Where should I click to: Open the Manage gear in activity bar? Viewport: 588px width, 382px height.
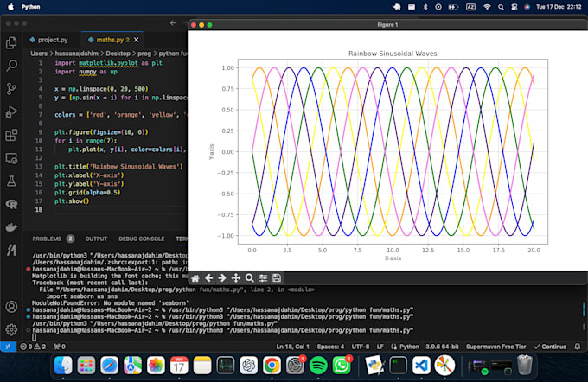[11, 329]
